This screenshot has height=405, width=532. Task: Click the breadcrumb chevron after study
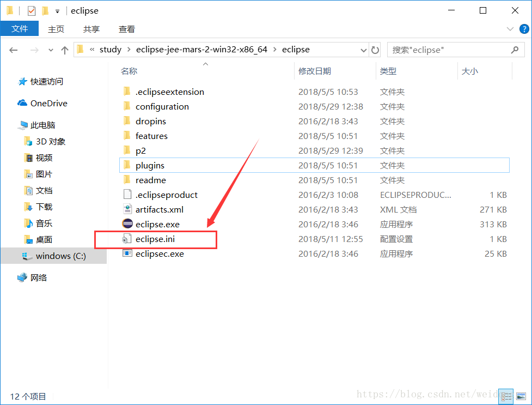pyautogui.click(x=127, y=50)
